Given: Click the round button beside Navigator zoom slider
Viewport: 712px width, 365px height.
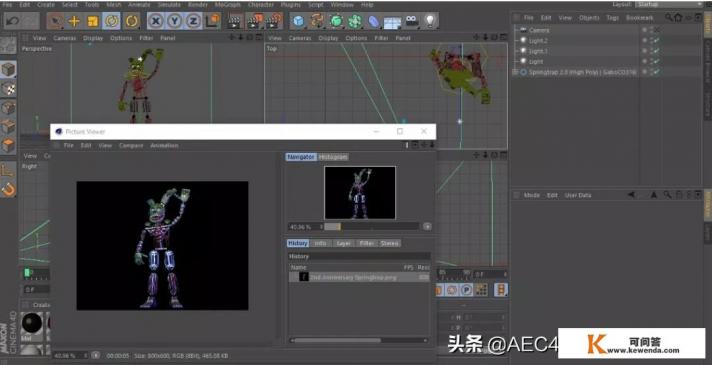Looking at the screenshot, I should (427, 226).
